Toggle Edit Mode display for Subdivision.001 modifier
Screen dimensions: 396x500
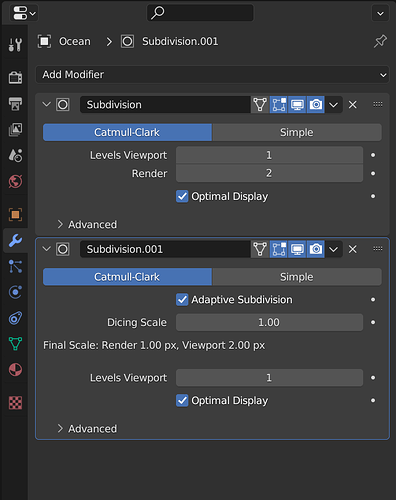279,249
